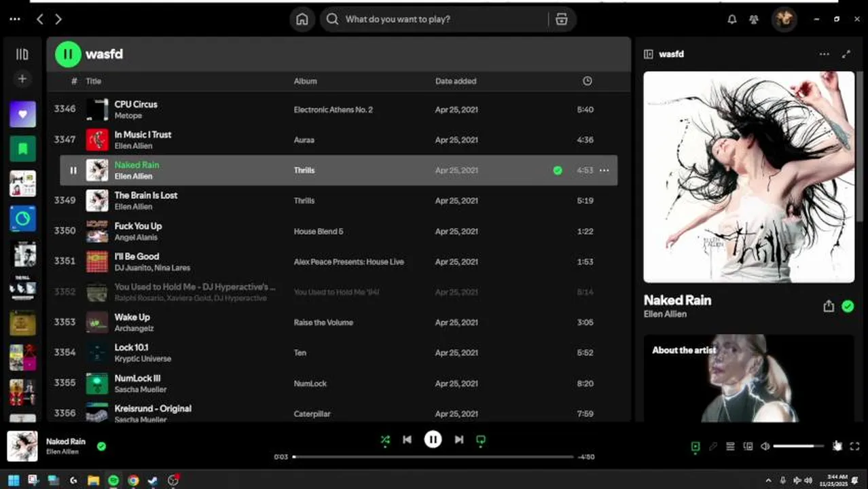Sort by the duration clock icon column
Screen dimensions: 868x489
point(587,81)
